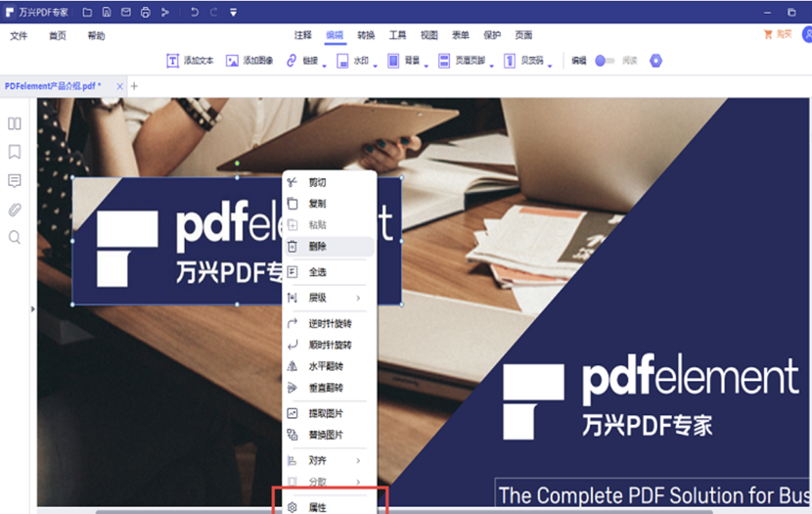This screenshot has width=812, height=514.
Task: Expand the 水印 dropdown arrow
Action: pyautogui.click(x=375, y=66)
